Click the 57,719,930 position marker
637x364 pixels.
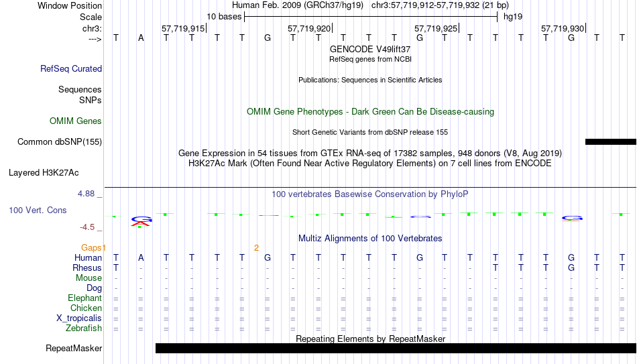click(563, 28)
